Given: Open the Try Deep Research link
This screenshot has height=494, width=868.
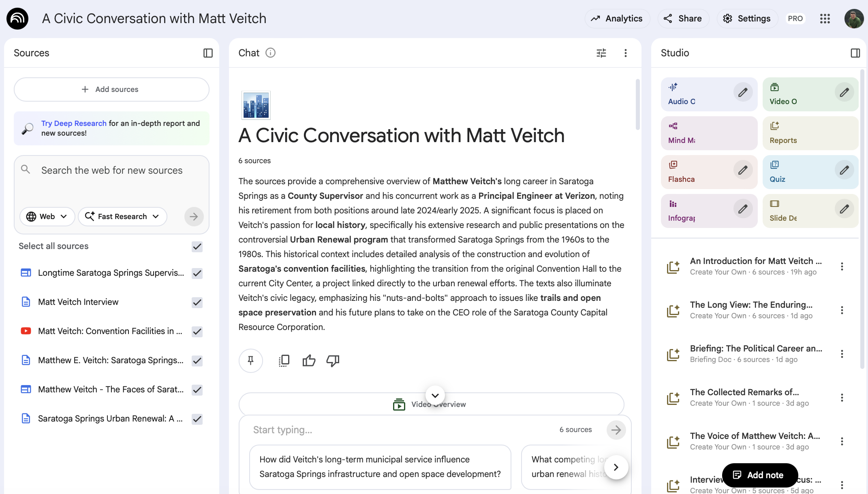Looking at the screenshot, I should [x=74, y=123].
